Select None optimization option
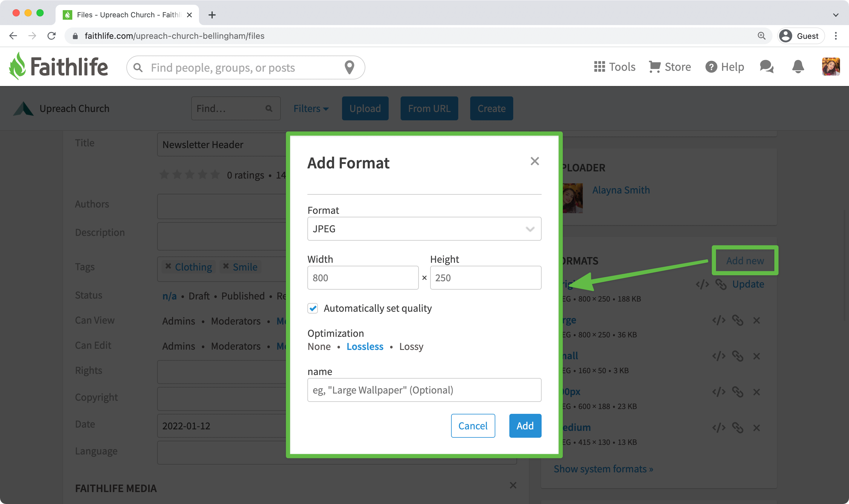 (319, 347)
